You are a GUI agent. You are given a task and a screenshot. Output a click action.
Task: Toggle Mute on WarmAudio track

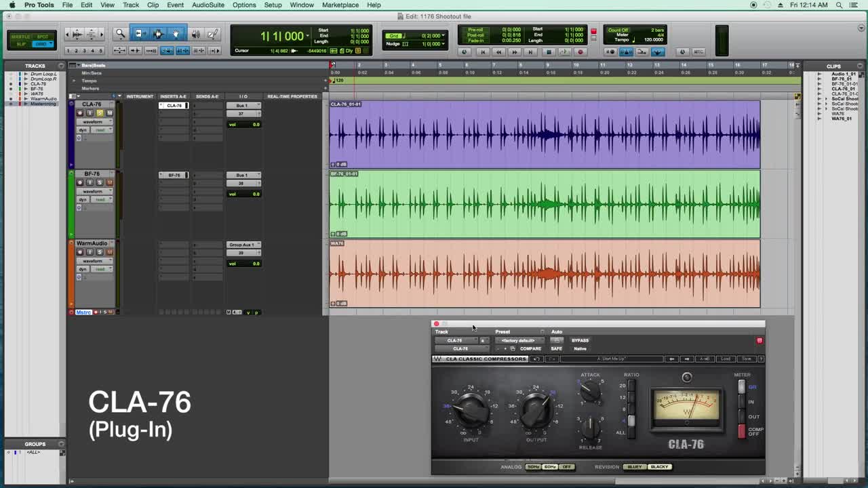(109, 252)
